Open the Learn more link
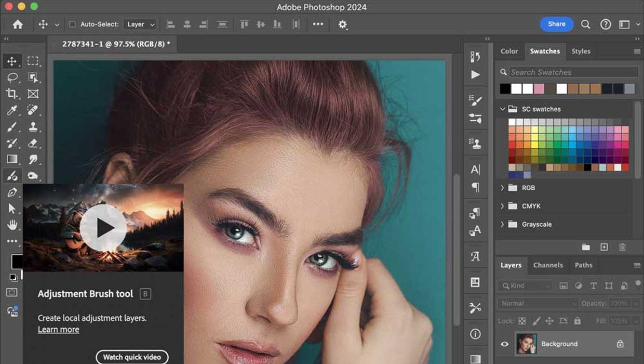The image size is (644, 364). coord(59,330)
